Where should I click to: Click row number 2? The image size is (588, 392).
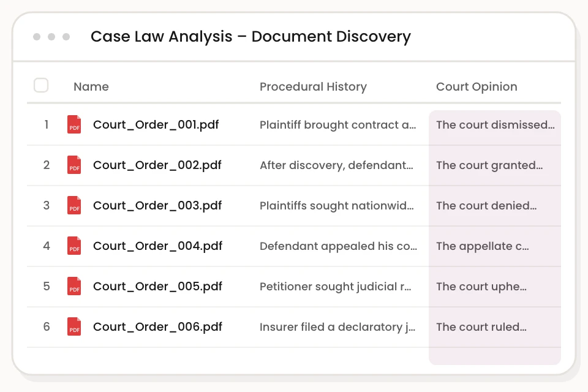pyautogui.click(x=47, y=165)
